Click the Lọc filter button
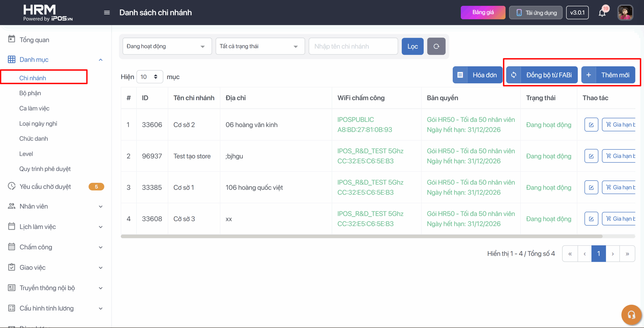Image resolution: width=644 pixels, height=328 pixels. (413, 46)
